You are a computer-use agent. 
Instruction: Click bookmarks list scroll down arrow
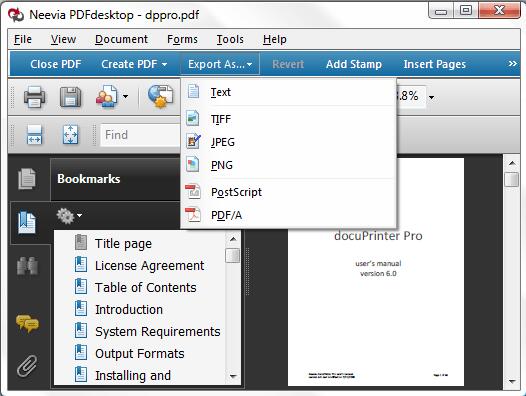pyautogui.click(x=233, y=377)
